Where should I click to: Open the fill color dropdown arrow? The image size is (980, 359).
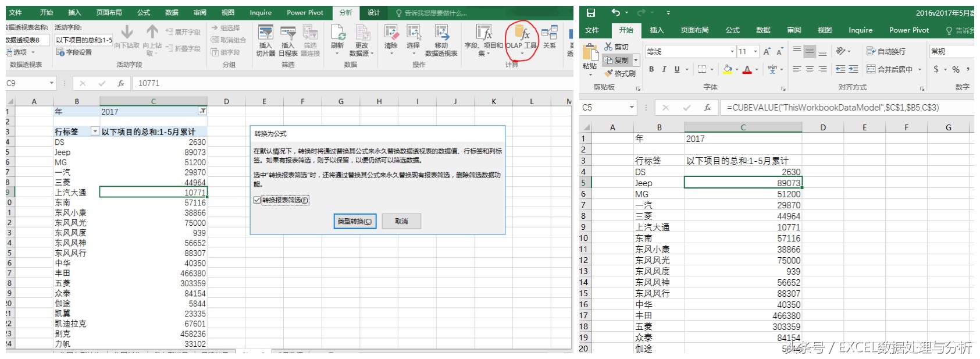[x=737, y=69]
